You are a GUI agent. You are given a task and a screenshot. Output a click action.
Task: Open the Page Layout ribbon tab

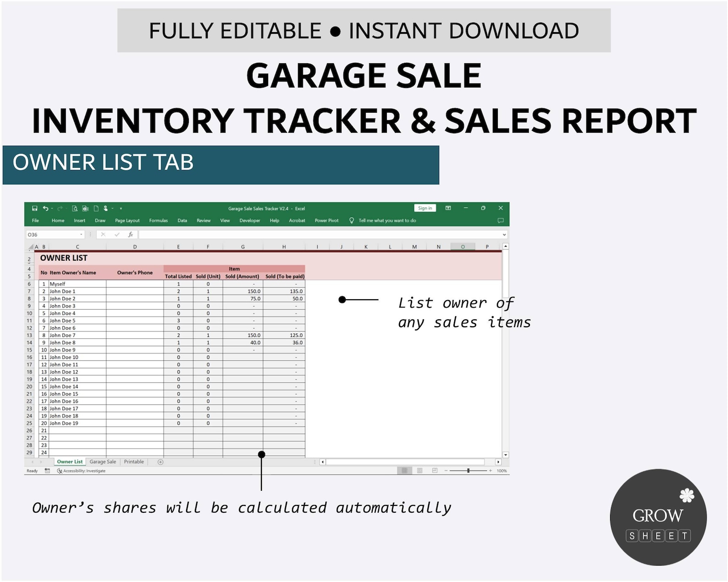tap(127, 220)
